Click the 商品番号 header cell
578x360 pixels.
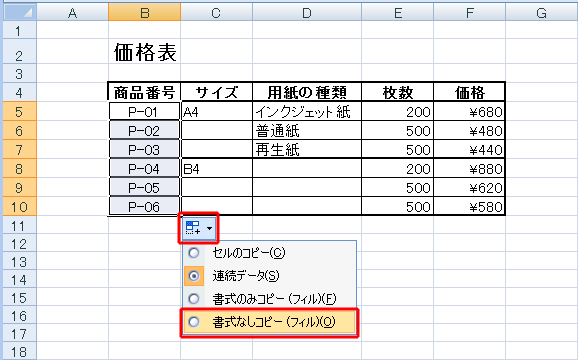144,92
